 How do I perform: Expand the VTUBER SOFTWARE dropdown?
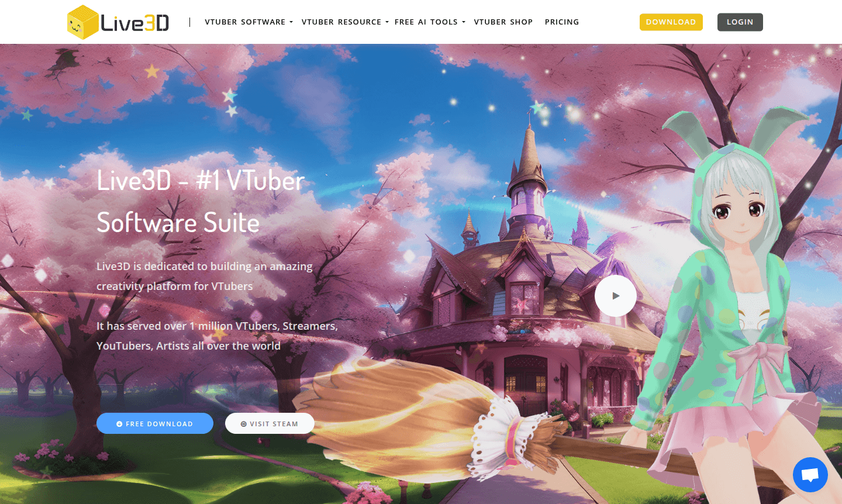[245, 22]
